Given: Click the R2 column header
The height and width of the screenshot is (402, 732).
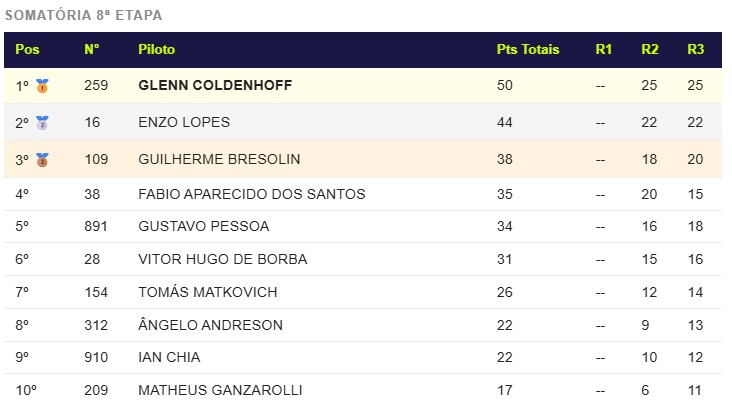Looking at the screenshot, I should click(650, 49).
